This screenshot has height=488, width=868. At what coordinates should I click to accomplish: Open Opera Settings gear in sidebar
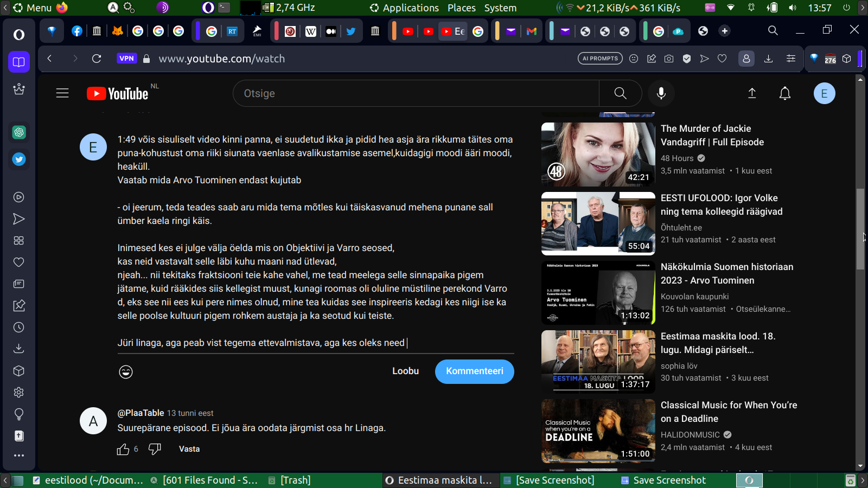coord(19,392)
